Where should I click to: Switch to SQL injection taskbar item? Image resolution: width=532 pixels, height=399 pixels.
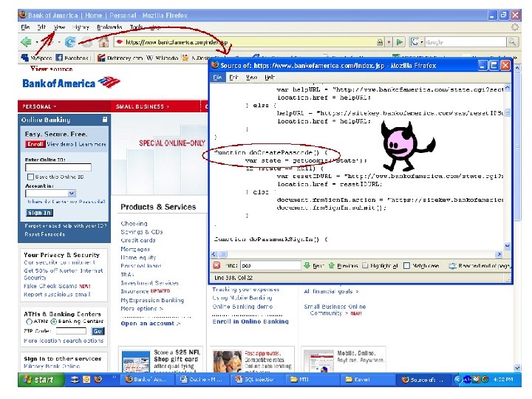point(256,380)
